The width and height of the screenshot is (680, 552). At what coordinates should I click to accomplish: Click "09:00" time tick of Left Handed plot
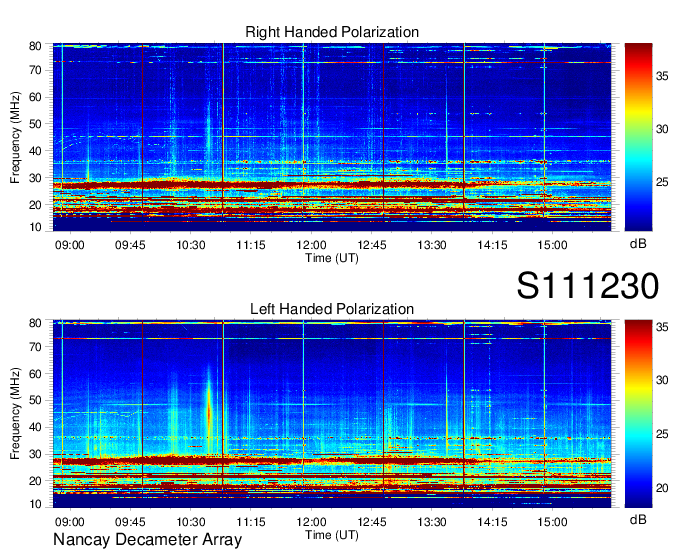click(69, 522)
